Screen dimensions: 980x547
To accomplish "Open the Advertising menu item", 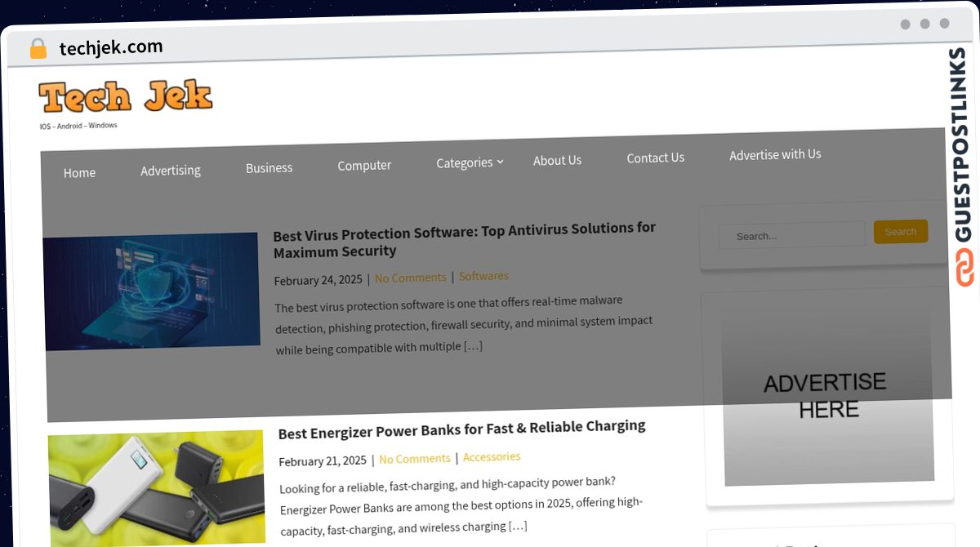I will tap(171, 171).
